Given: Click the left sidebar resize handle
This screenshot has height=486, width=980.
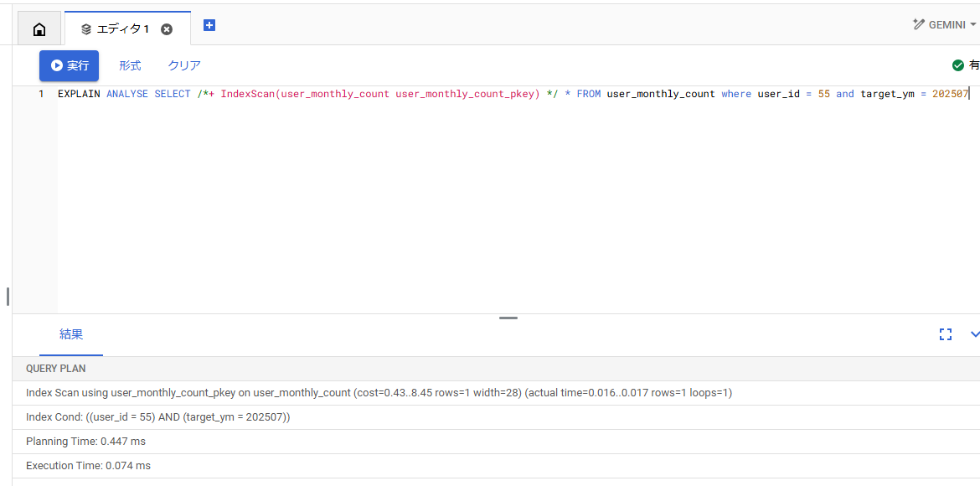Looking at the screenshot, I should click(x=8, y=297).
